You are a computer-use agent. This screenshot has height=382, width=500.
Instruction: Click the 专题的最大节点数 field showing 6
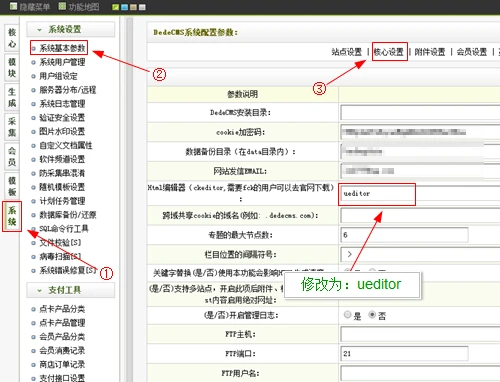coord(404,235)
